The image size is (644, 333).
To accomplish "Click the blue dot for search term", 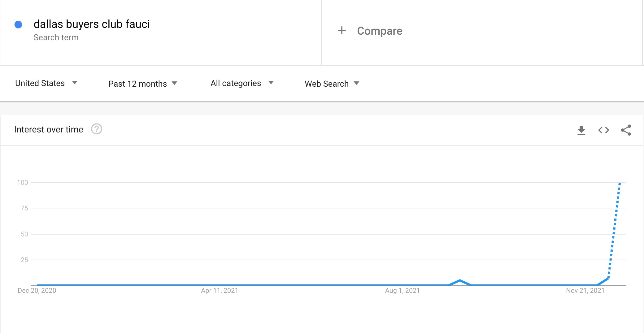I will (x=18, y=24).
